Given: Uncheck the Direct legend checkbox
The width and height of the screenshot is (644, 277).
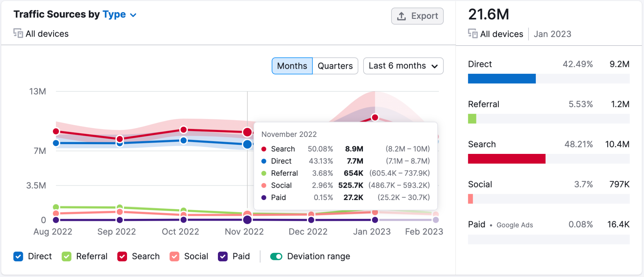Looking at the screenshot, I should (x=18, y=257).
